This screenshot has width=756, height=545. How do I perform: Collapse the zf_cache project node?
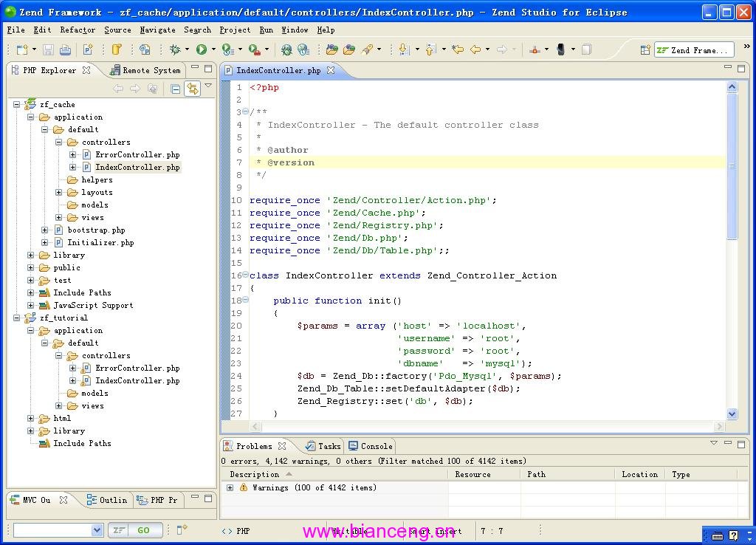(x=17, y=104)
